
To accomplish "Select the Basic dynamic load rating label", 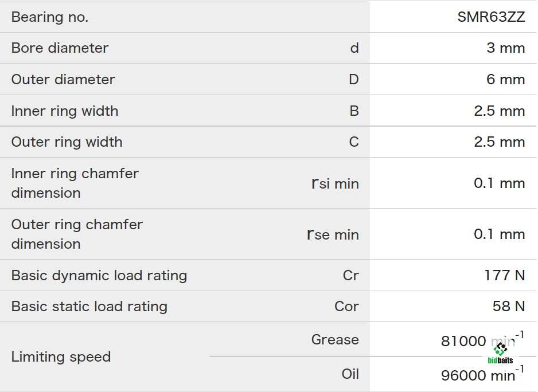I will click(99, 276).
